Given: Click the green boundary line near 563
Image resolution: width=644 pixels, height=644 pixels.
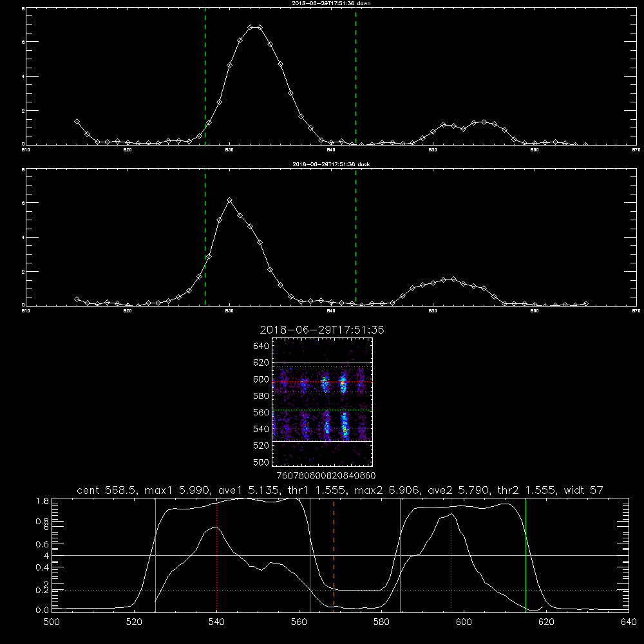Looking at the screenshot, I should click(310, 554).
